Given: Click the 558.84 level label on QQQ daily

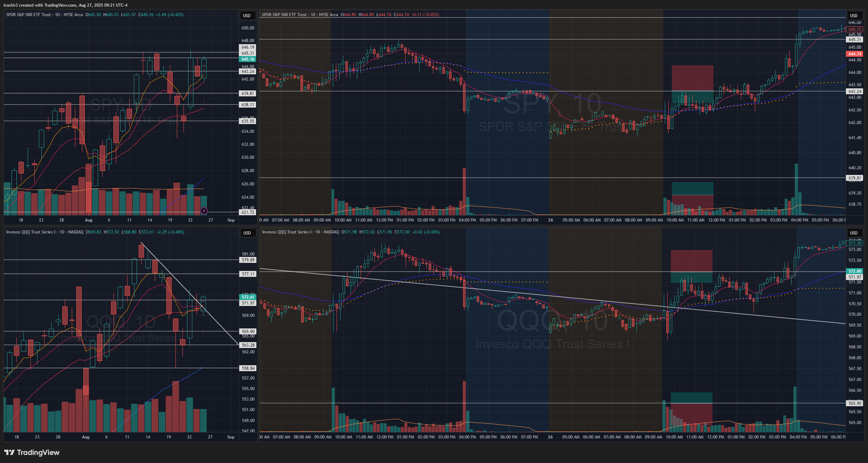Looking at the screenshot, I should click(248, 368).
